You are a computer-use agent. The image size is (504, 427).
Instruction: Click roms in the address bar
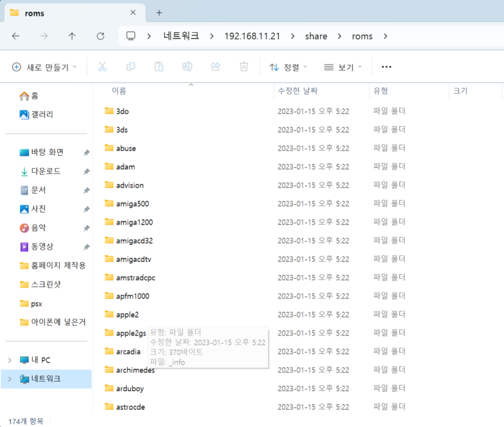pos(362,36)
